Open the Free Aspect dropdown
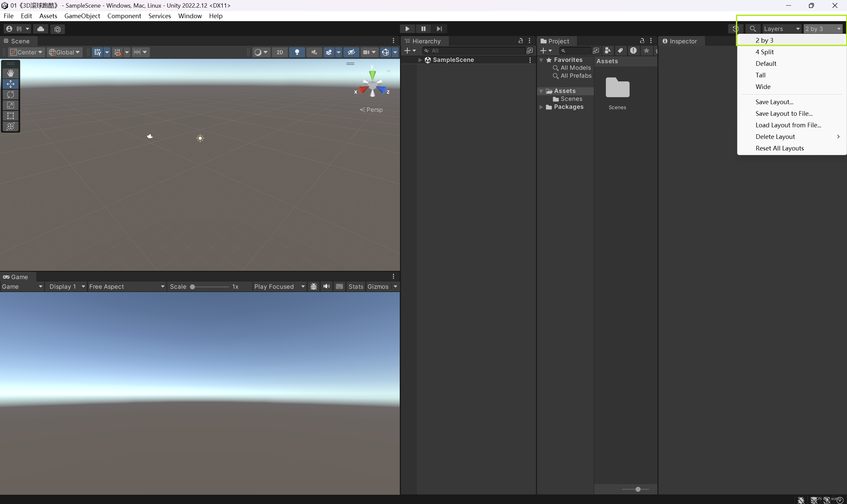The image size is (847, 504). [126, 287]
